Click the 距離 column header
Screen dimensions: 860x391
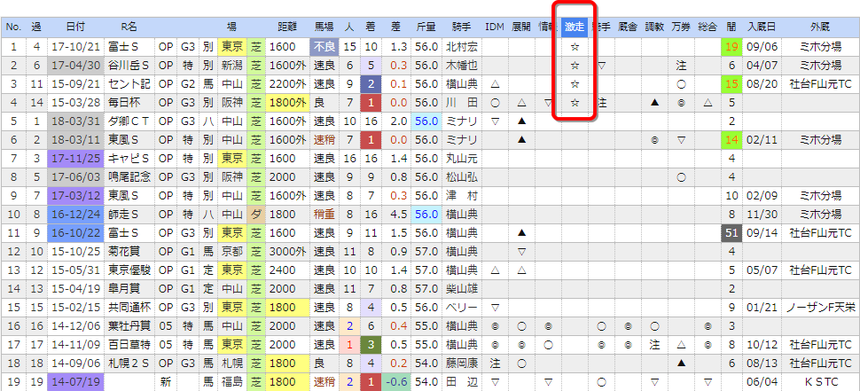pos(288,26)
